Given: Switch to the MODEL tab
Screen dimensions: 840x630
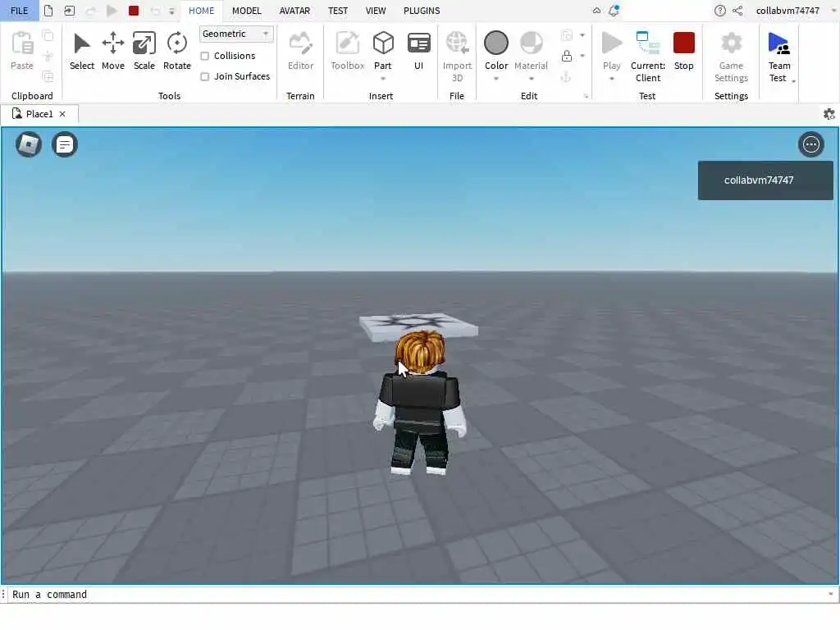Looking at the screenshot, I should point(246,11).
